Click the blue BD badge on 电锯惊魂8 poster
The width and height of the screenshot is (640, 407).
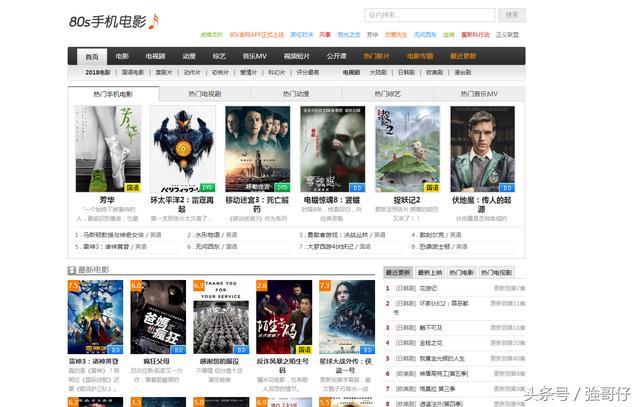click(x=357, y=188)
